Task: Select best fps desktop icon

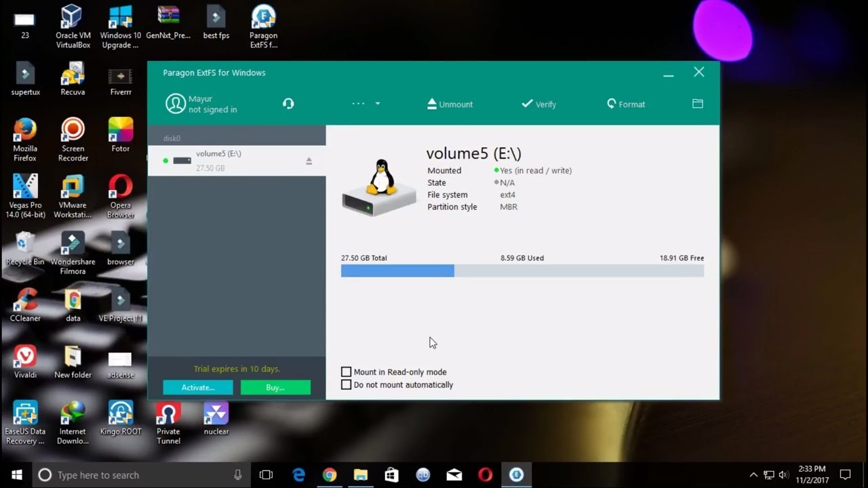Action: coord(216,22)
